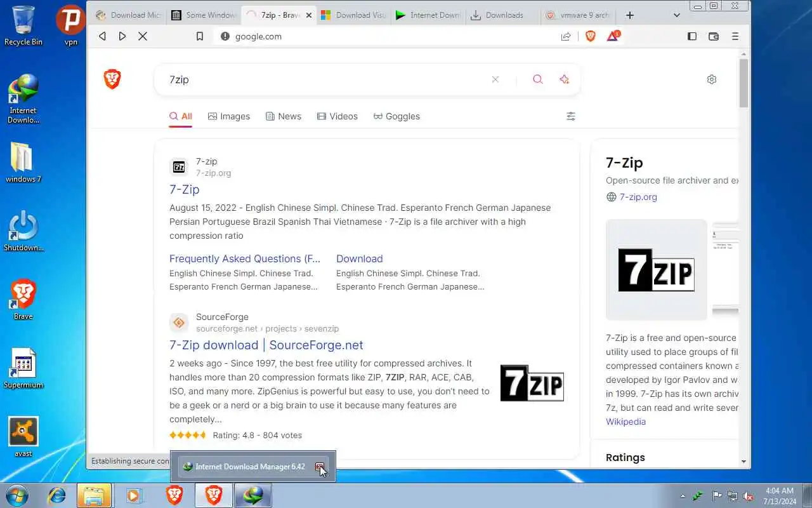The width and height of the screenshot is (812, 508).
Task: Open Brave Shields lion icon in address bar
Action: 591,36
